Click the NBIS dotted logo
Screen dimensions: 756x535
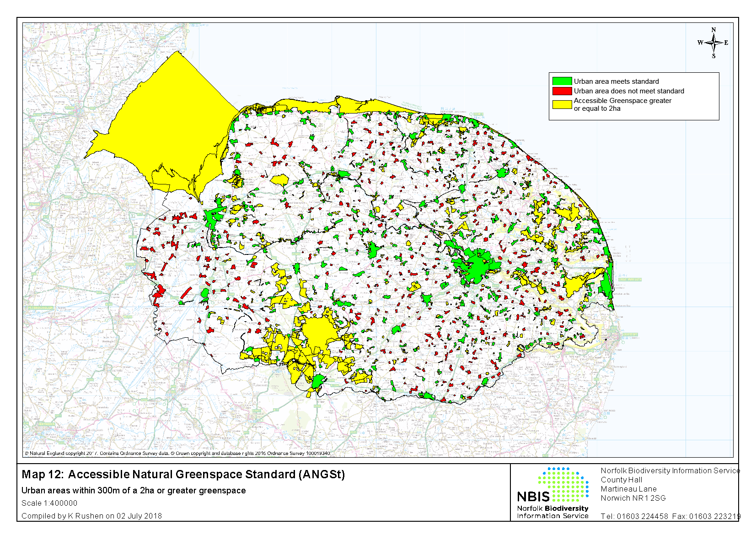point(563,484)
